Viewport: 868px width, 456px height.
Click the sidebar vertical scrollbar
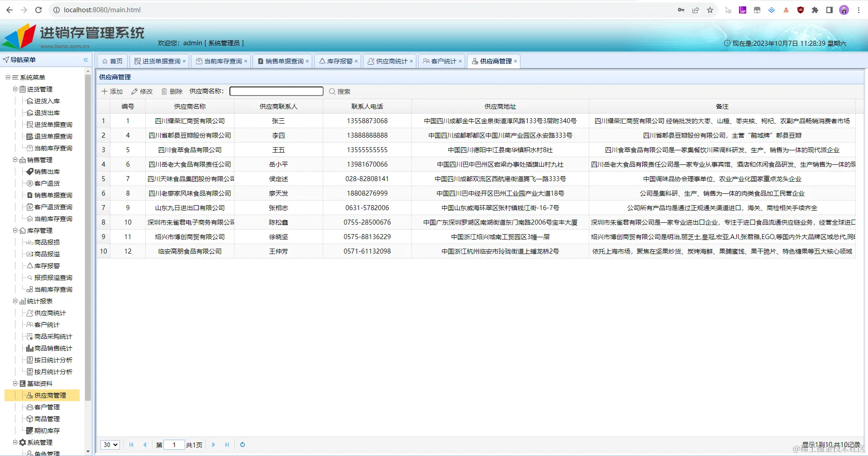88,238
